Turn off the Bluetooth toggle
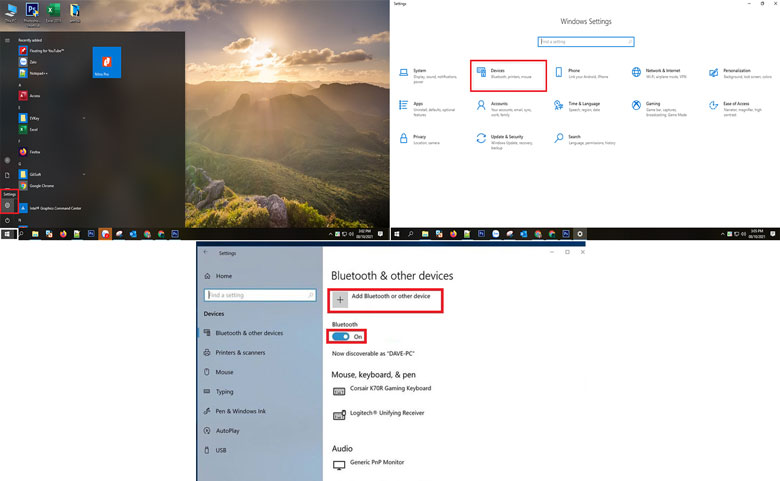Image resolution: width=780 pixels, height=481 pixels. (x=341, y=337)
